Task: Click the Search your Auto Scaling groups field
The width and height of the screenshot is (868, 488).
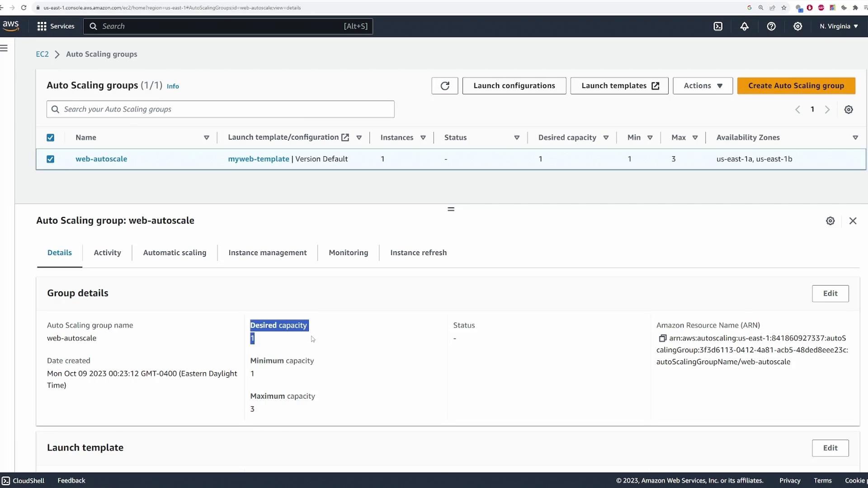Action: (x=220, y=109)
